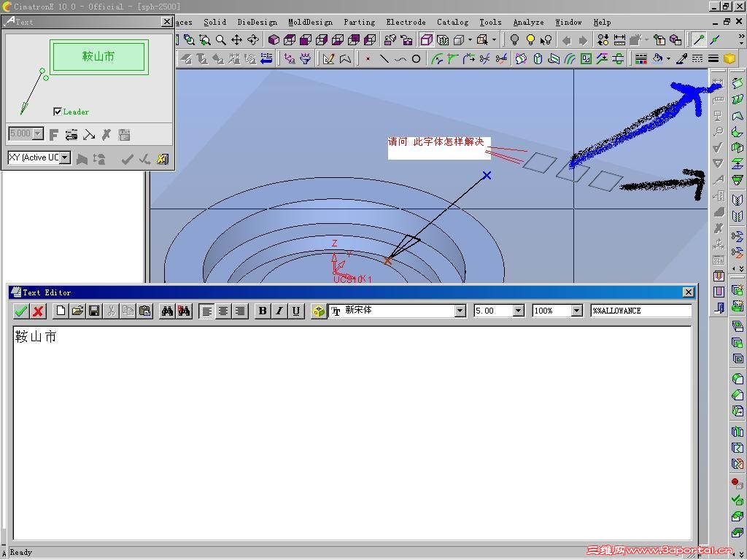Screen dimensions: 747x560
Task: Insert symbol icon beside font box
Action: [318, 311]
